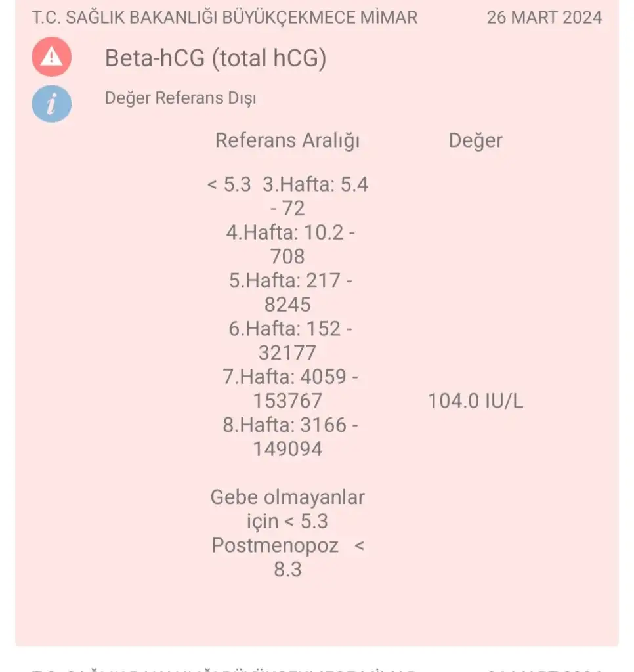Select the 'Değer Referans Dışı' status text
The image size is (634, 672).
coord(180,98)
